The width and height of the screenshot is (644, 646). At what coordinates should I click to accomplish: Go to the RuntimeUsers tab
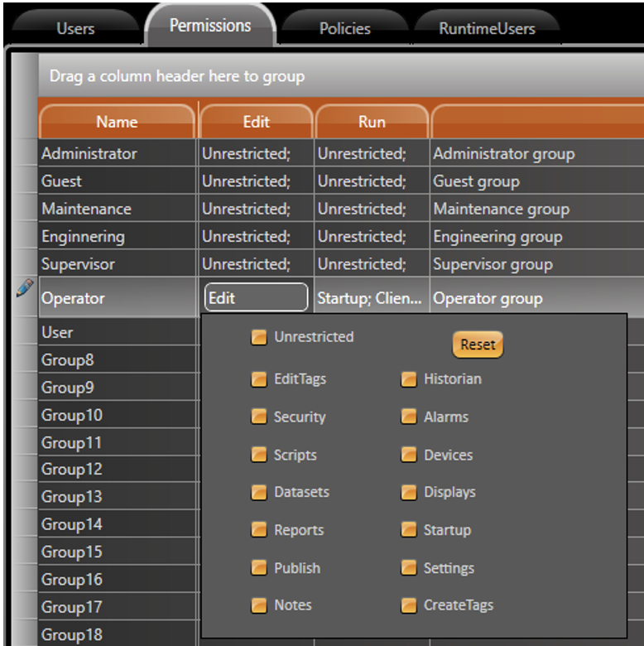pyautogui.click(x=487, y=29)
